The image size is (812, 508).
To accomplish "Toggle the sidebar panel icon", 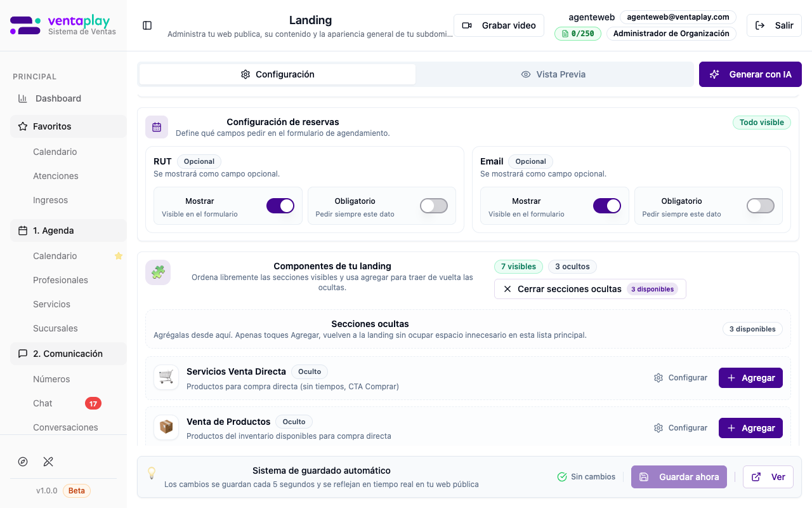I will click(x=147, y=25).
